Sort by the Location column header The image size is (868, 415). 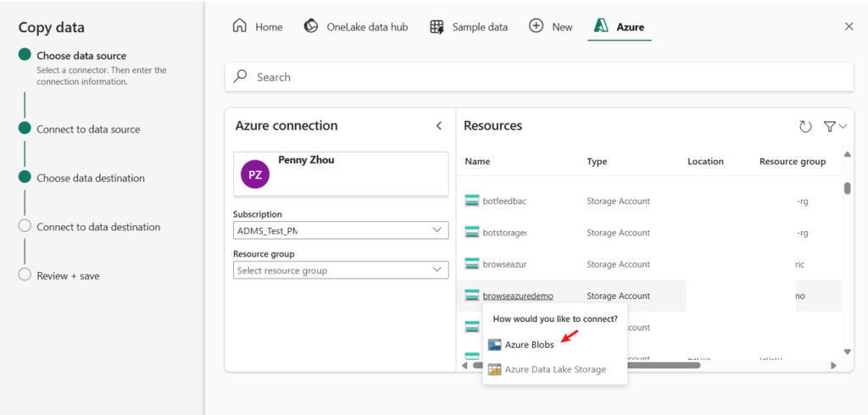coord(705,162)
